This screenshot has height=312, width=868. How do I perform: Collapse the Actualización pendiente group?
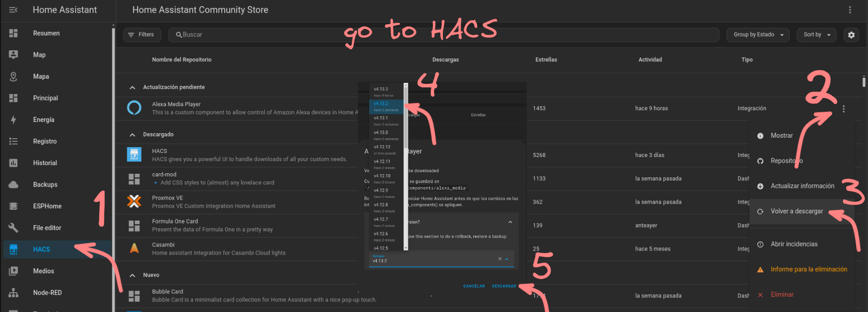click(132, 87)
